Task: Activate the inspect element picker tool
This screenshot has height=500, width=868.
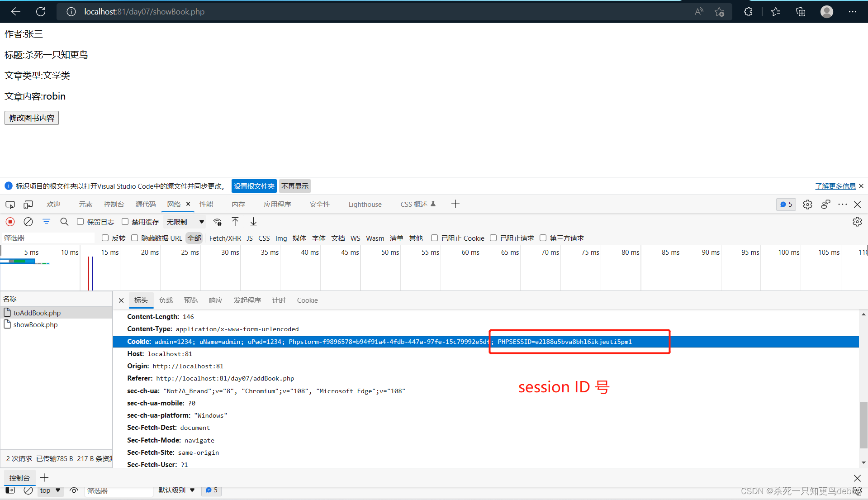Action: tap(10, 205)
